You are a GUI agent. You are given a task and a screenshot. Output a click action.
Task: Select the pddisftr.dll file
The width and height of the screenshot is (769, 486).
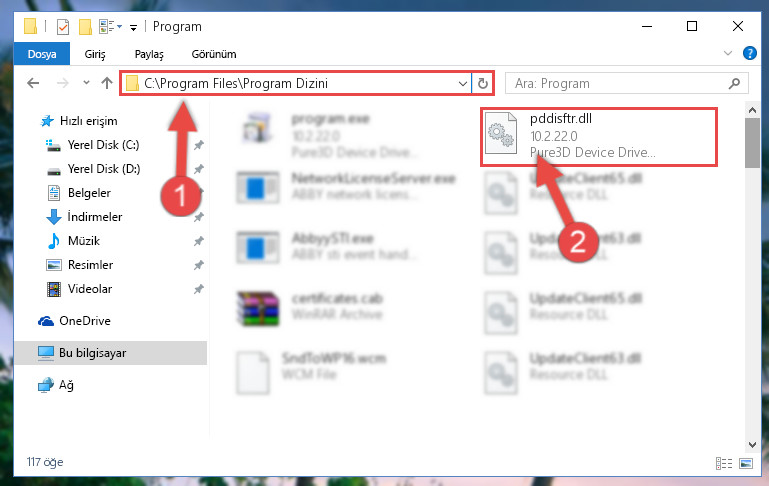[598, 136]
